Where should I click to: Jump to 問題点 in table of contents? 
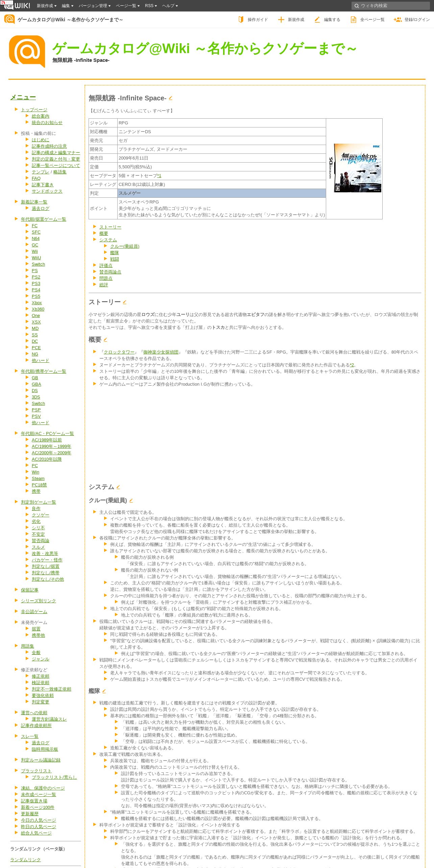click(x=106, y=278)
